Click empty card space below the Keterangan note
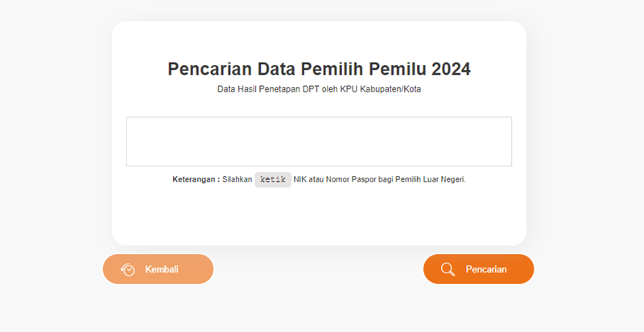The height and width of the screenshot is (332, 644). pos(319,215)
